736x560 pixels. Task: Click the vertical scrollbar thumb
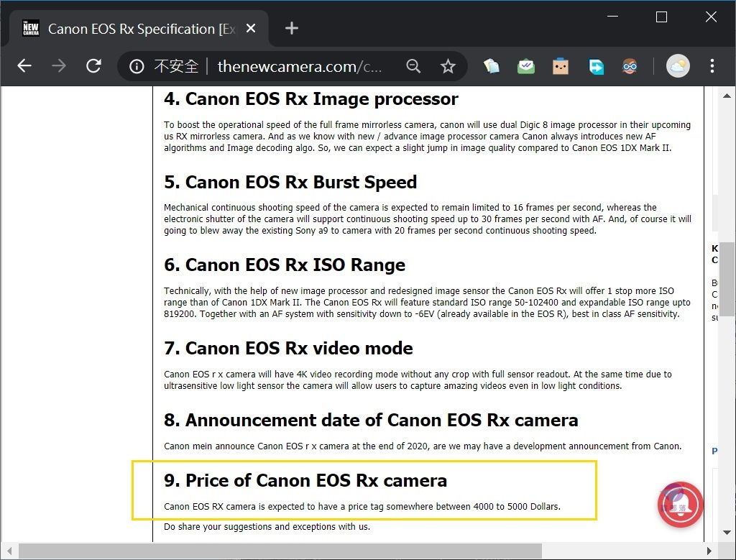tap(727, 279)
